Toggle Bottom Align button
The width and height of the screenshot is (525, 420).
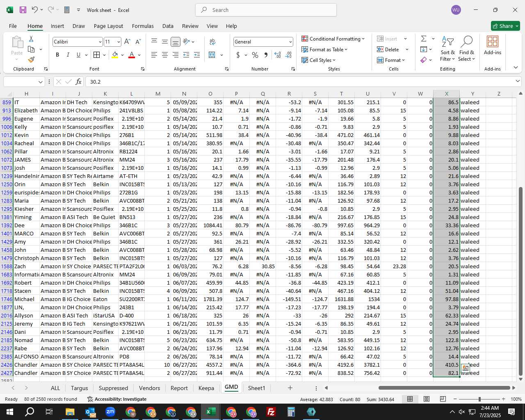click(176, 41)
